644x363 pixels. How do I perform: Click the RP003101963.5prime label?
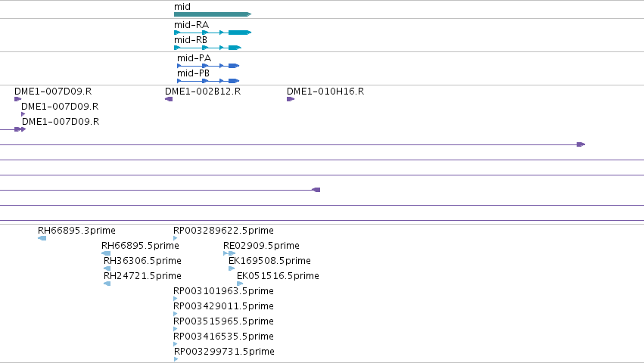223,291
